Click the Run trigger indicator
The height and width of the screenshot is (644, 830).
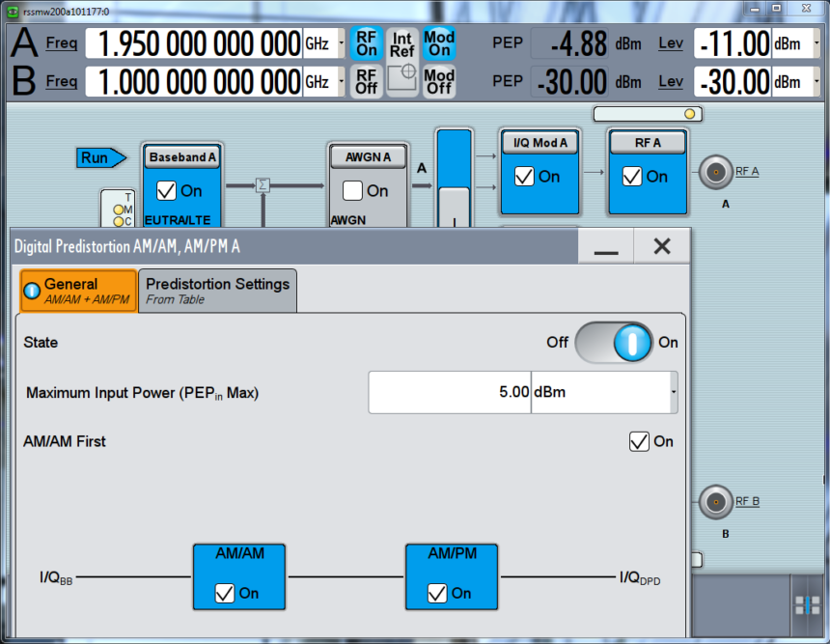click(x=101, y=157)
